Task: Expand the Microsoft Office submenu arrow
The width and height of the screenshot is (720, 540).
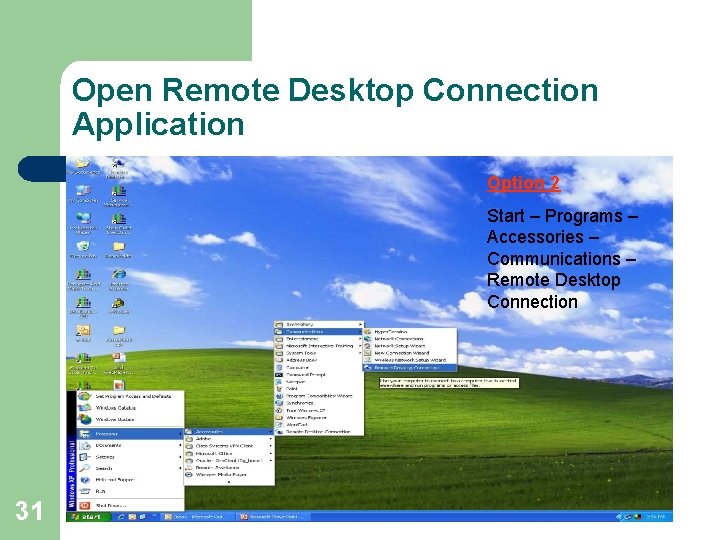Action: [270, 453]
